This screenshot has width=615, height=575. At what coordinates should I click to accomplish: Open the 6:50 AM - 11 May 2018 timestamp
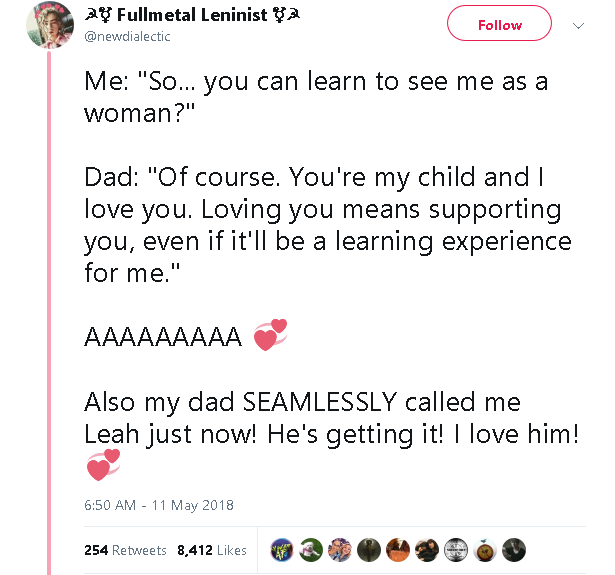(x=159, y=505)
